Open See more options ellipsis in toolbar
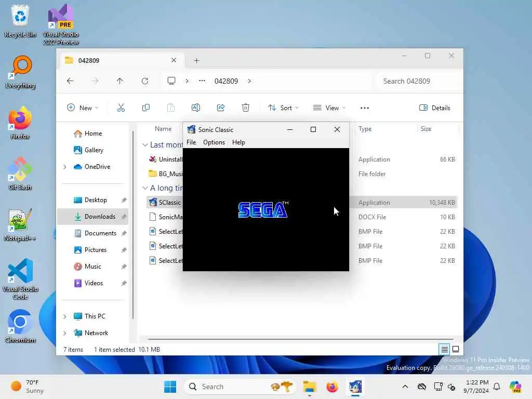 click(364, 108)
